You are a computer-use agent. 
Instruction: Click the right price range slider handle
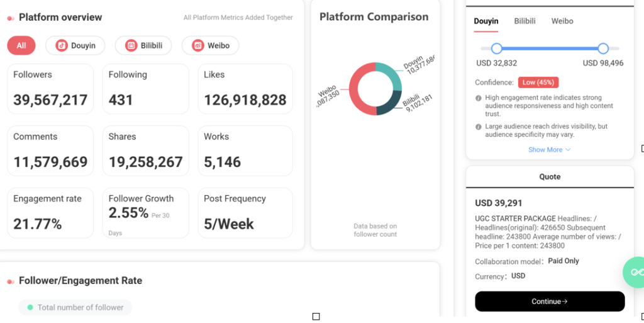(x=603, y=48)
